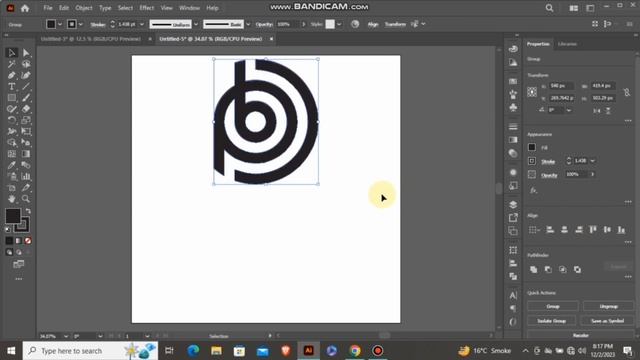640x360 pixels.
Task: Open fill color dropdown in control bar
Action: pyautogui.click(x=60, y=24)
